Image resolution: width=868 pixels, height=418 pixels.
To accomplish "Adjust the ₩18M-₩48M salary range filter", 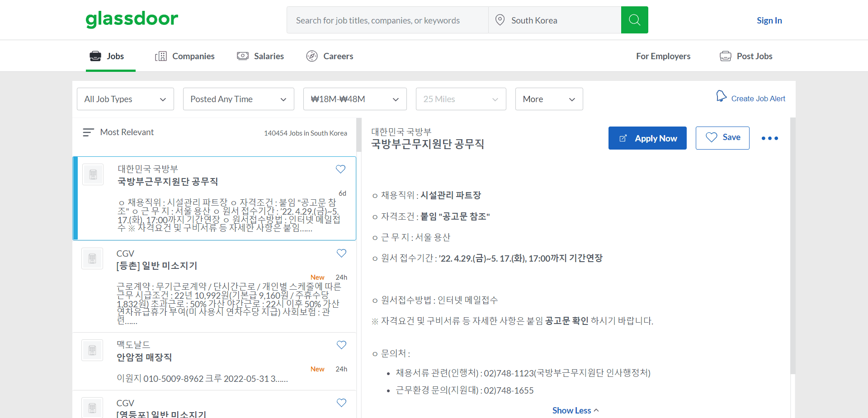I will (354, 99).
